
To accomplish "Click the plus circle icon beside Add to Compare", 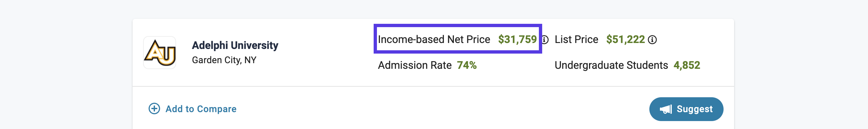I will pyautogui.click(x=154, y=109).
